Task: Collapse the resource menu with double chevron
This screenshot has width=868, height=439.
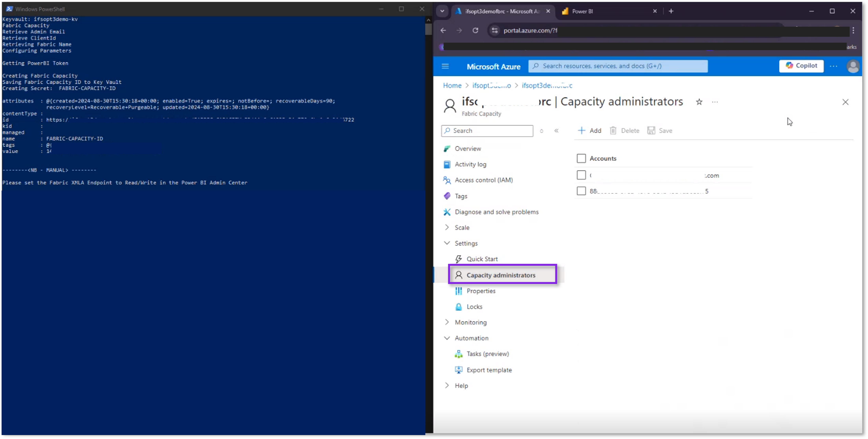Action: click(556, 131)
